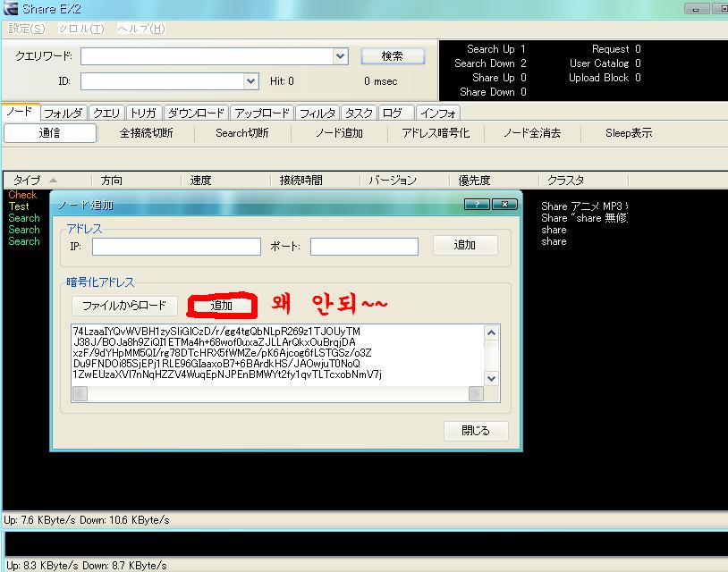View the ログ tab

tap(395, 114)
